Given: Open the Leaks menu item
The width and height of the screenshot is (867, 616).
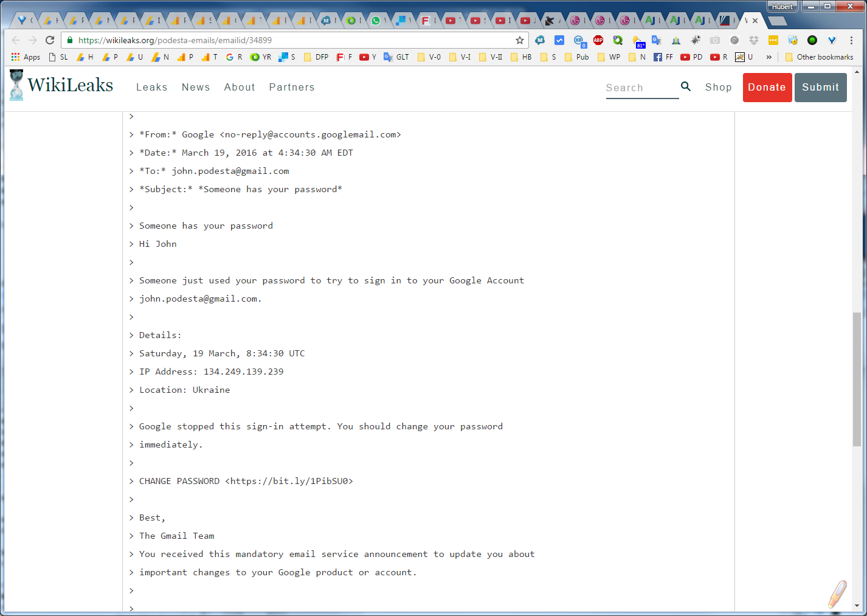Looking at the screenshot, I should click(x=151, y=87).
